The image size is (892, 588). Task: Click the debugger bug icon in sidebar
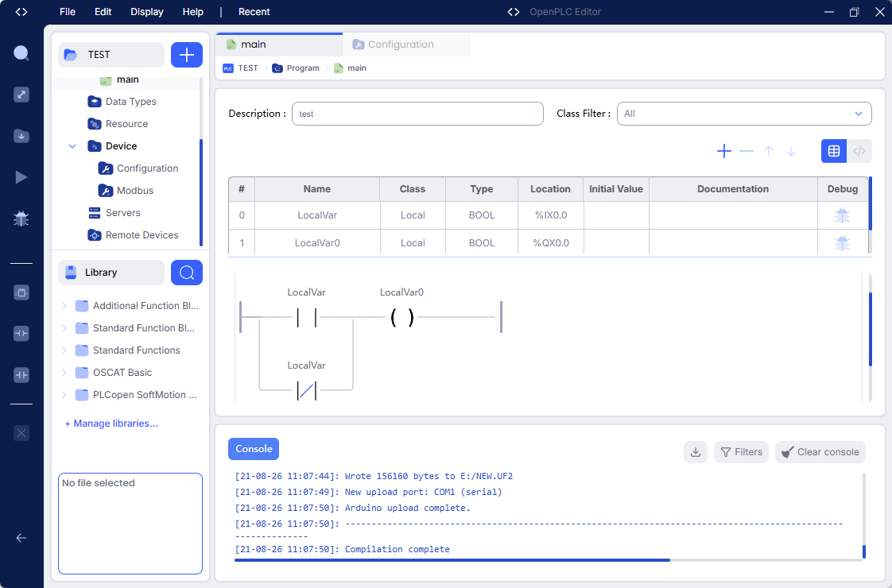(x=21, y=219)
